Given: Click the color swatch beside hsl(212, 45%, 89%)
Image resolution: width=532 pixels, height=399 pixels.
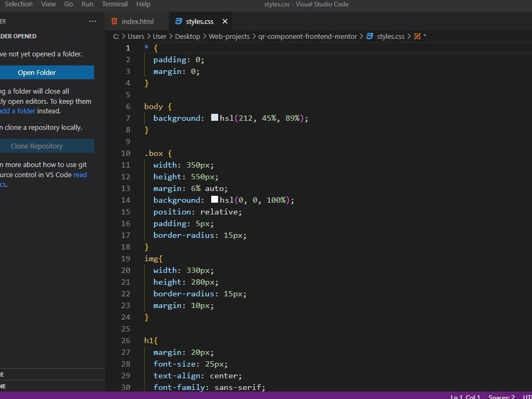Looking at the screenshot, I should 214,118.
